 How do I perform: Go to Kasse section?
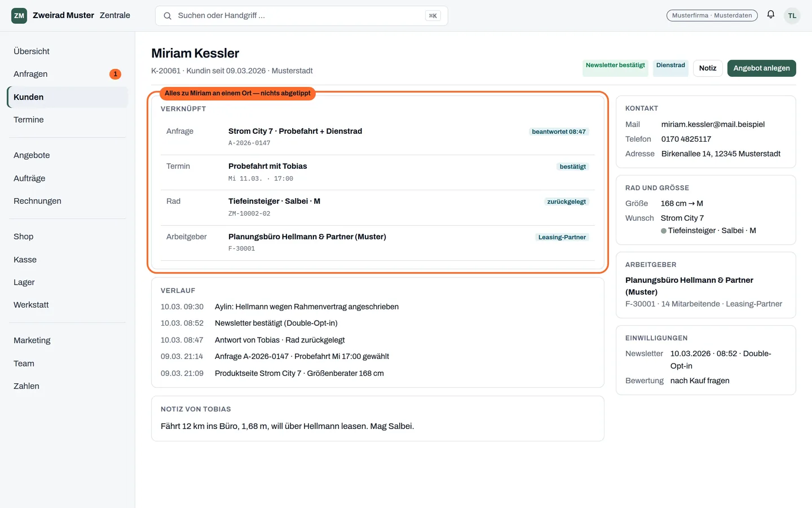pyautogui.click(x=68, y=260)
